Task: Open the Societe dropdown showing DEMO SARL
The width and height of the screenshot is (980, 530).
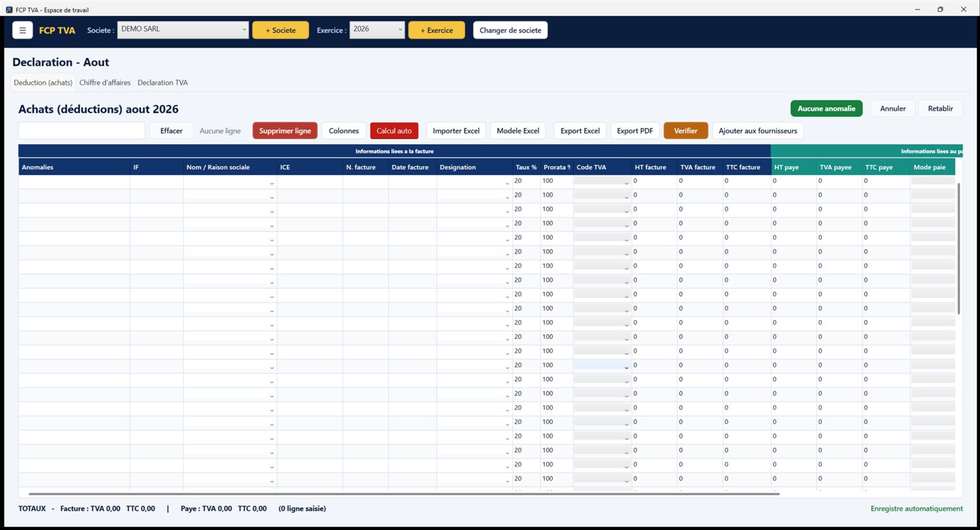Action: [183, 29]
